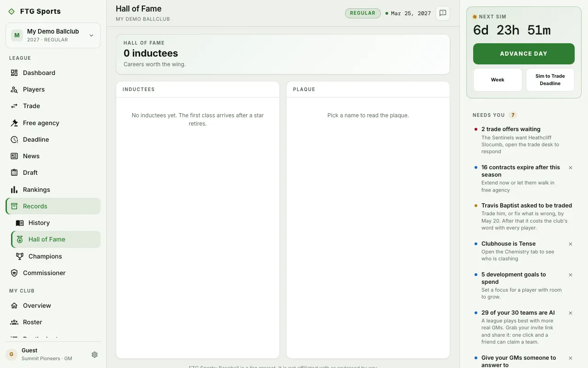Select the Hall of Fame medal icon

click(20, 239)
